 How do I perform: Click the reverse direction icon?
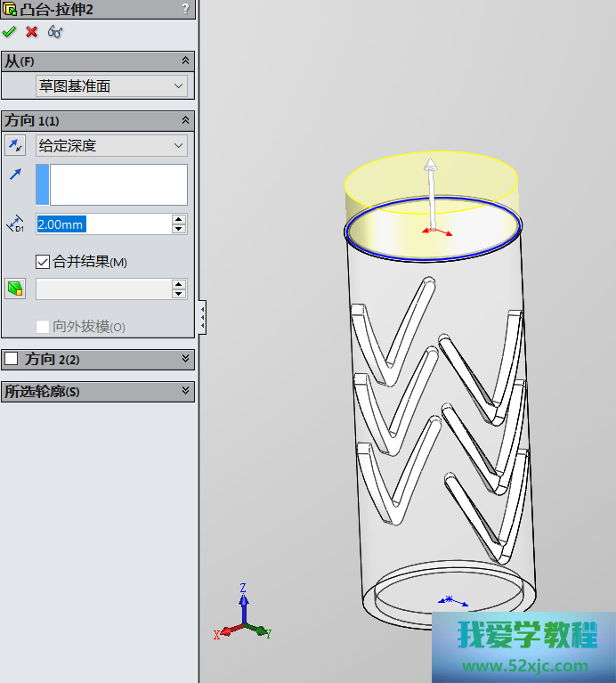pos(15,146)
